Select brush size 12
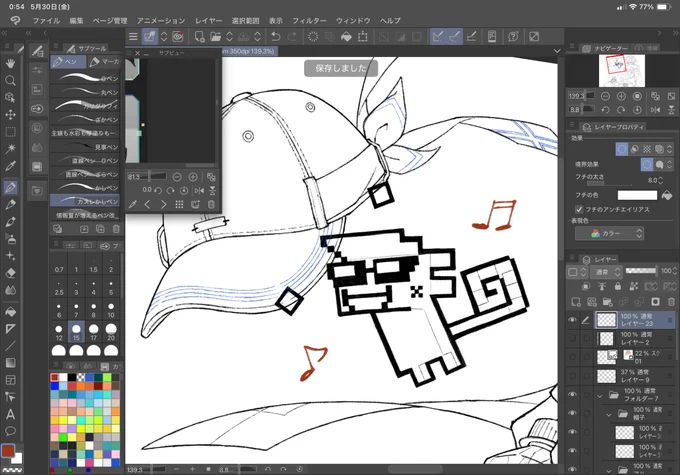 [x=59, y=332]
